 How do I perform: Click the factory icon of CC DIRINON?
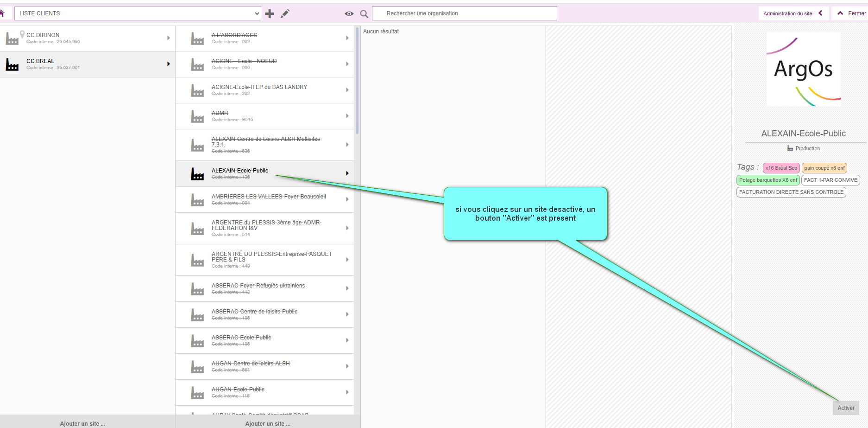pyautogui.click(x=12, y=39)
